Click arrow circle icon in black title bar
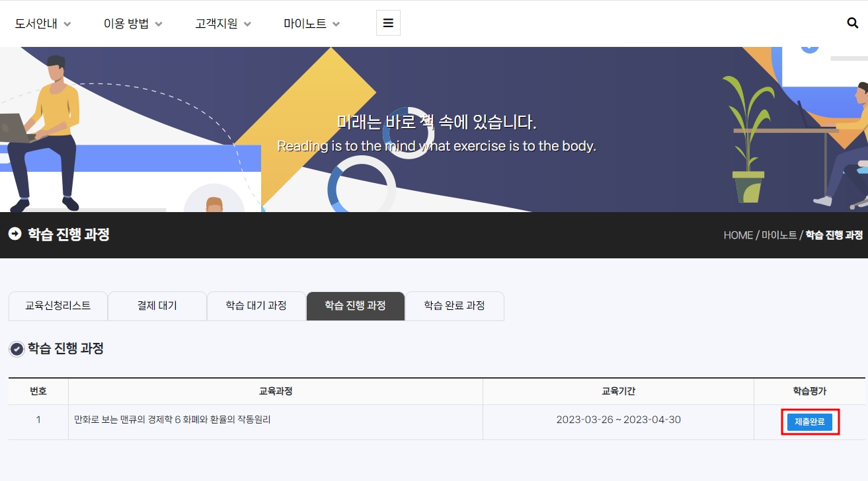Viewport: 868px width, 481px height. pyautogui.click(x=15, y=234)
